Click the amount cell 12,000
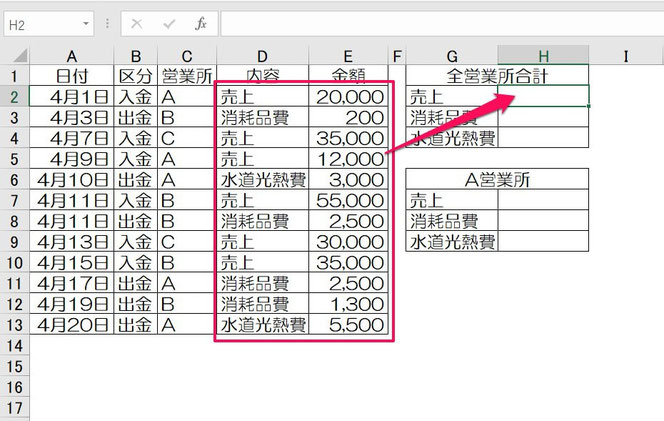664x421 pixels. pos(348,159)
